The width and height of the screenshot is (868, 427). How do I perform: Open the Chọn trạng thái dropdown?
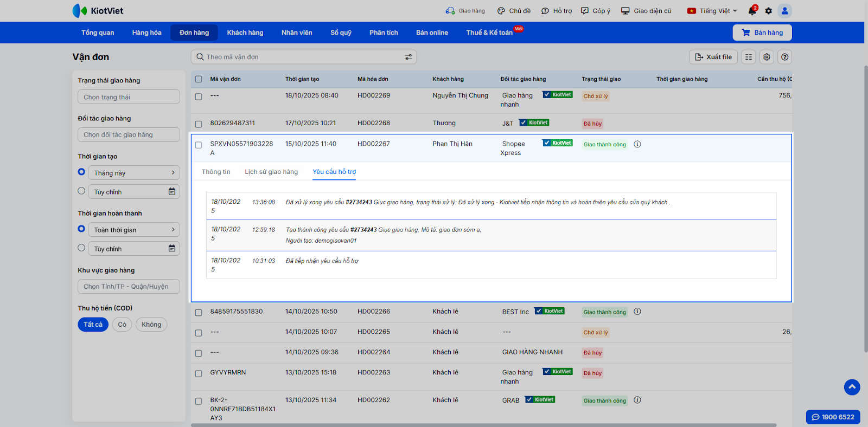click(x=129, y=97)
